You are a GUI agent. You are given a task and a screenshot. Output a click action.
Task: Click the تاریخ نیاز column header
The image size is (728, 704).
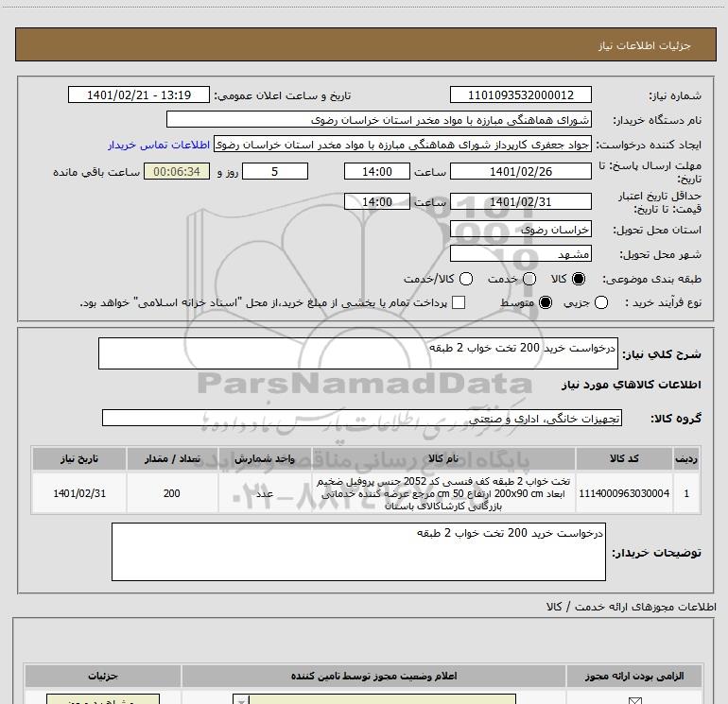79,458
